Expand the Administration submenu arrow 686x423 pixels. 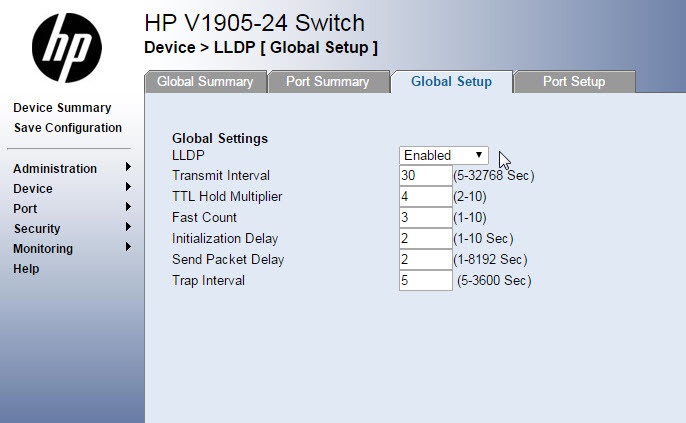click(128, 167)
